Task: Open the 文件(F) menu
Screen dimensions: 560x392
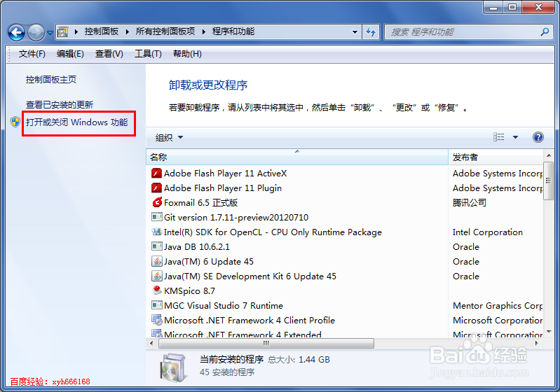Action: 32,54
